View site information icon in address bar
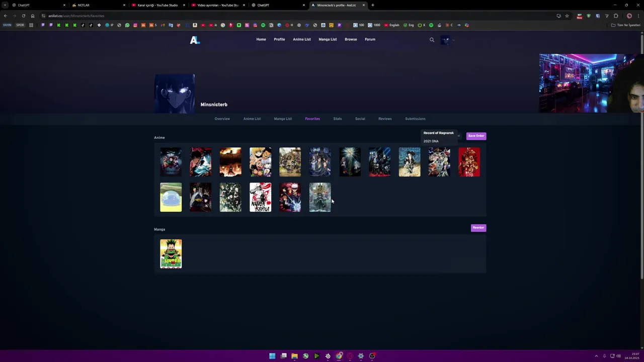Image resolution: width=644 pixels, height=362 pixels. 44,16
